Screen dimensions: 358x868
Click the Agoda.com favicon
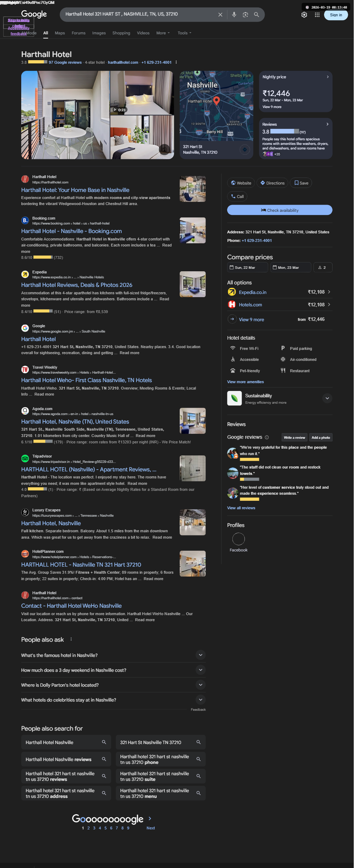click(x=25, y=411)
